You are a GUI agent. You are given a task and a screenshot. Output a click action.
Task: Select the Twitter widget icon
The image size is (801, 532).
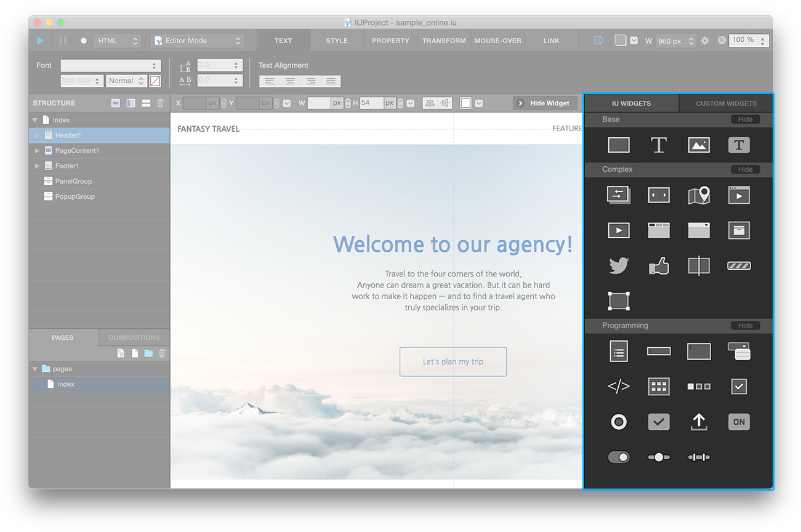pos(618,266)
